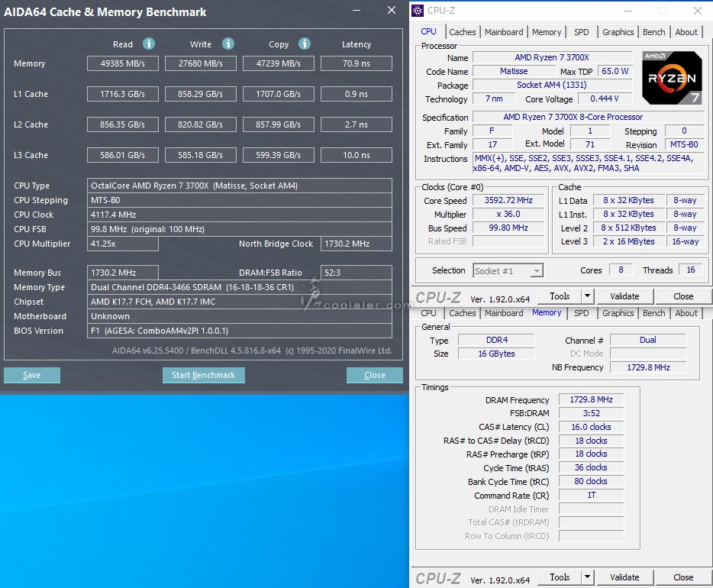
Task: Click Close button in CPU-Z processor window
Action: (683, 296)
